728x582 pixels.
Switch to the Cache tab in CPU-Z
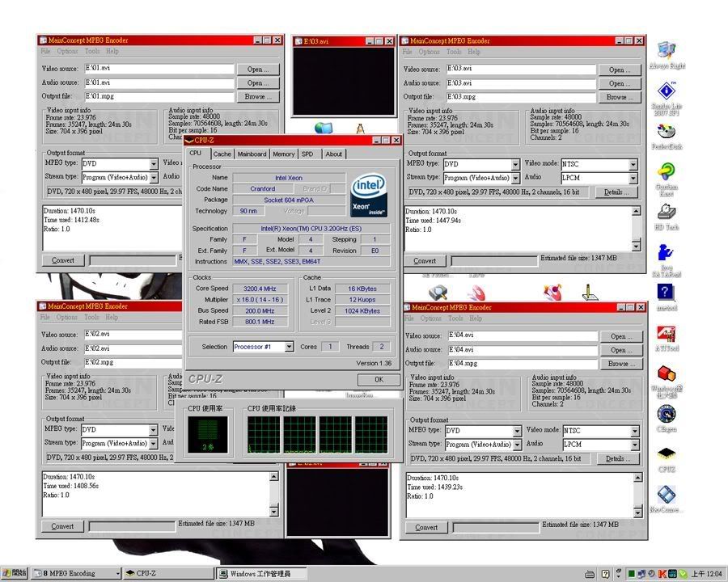tap(222, 154)
